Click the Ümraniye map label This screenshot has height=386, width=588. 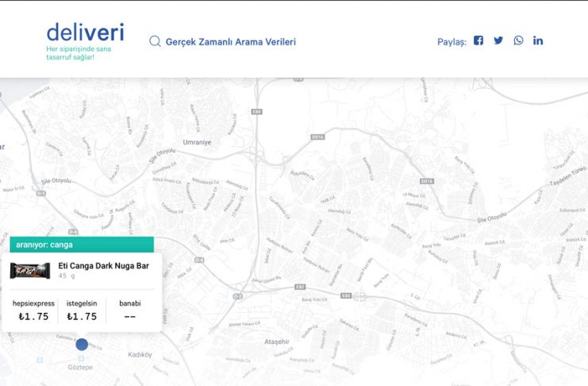tap(197, 142)
